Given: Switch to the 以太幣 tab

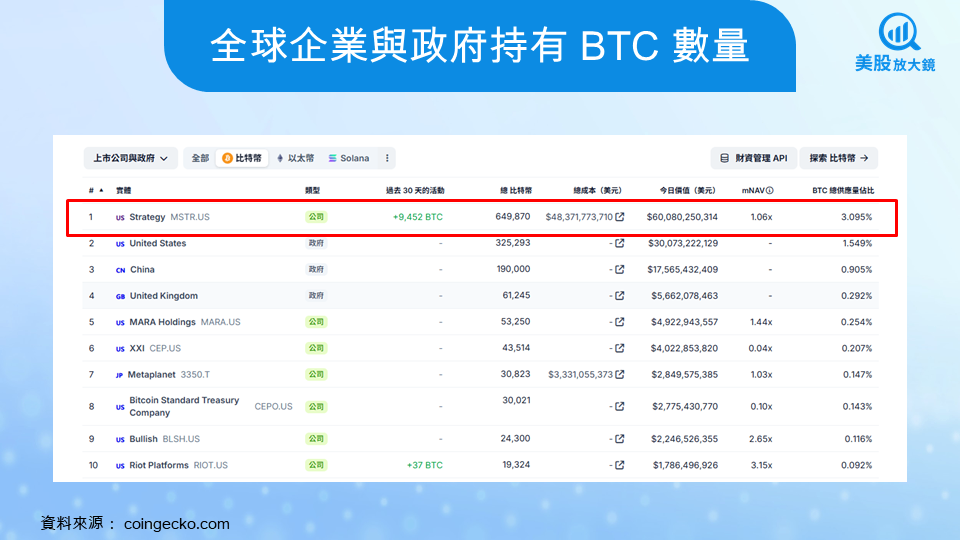Looking at the screenshot, I should click(295, 158).
